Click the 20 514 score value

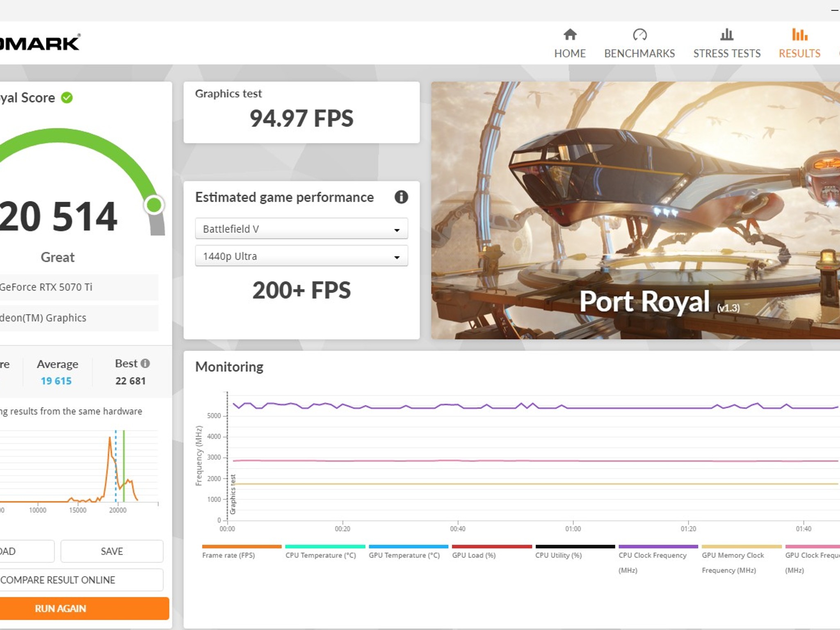(58, 216)
